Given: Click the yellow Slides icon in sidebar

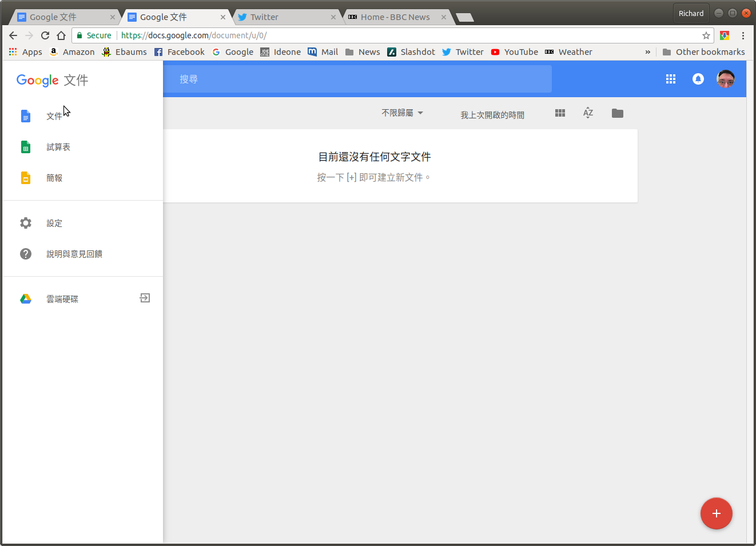Looking at the screenshot, I should (26, 178).
